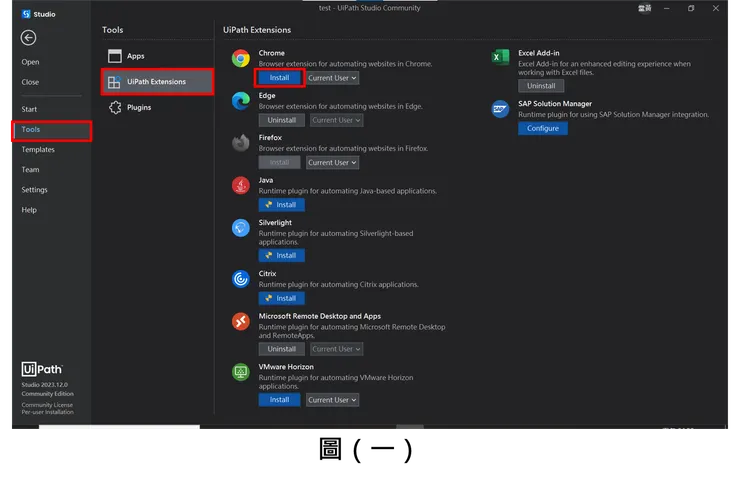Click the VMware Horizon icon
Viewport: 740px width, 480px height.
point(241,372)
